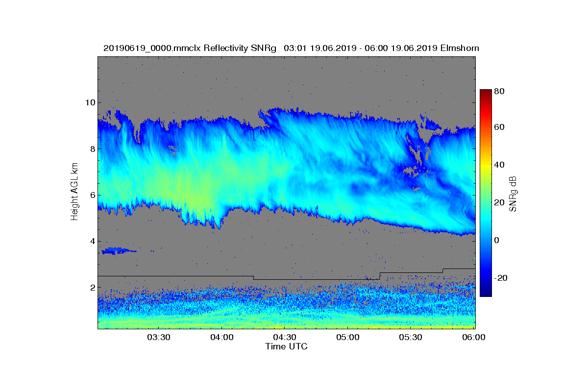The image size is (588, 392).
Task: Click the colorbar value 0
Action: (x=497, y=240)
